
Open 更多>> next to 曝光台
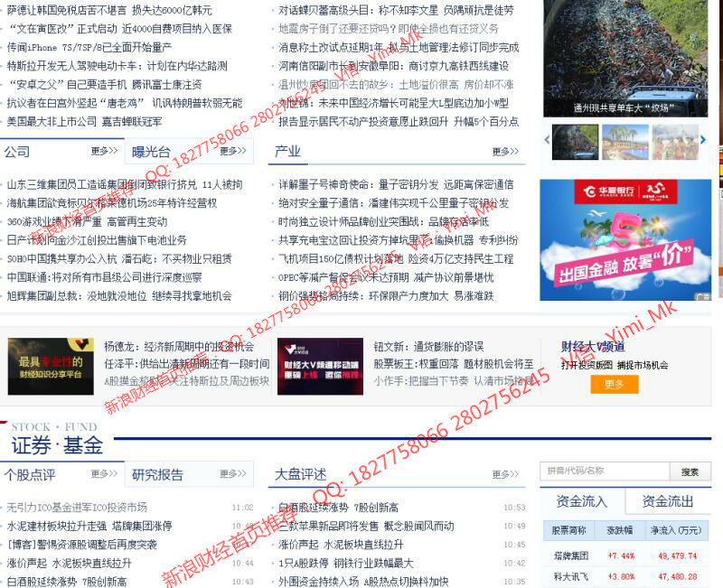coord(233,151)
